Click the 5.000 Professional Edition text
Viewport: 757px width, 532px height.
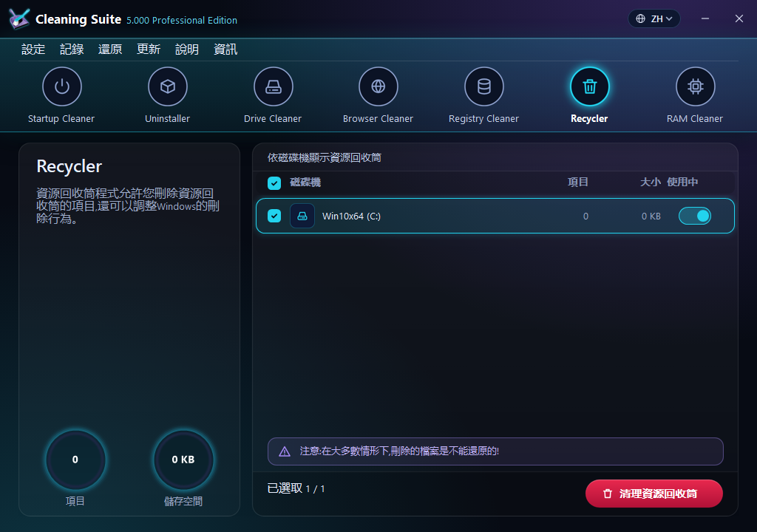click(x=182, y=20)
